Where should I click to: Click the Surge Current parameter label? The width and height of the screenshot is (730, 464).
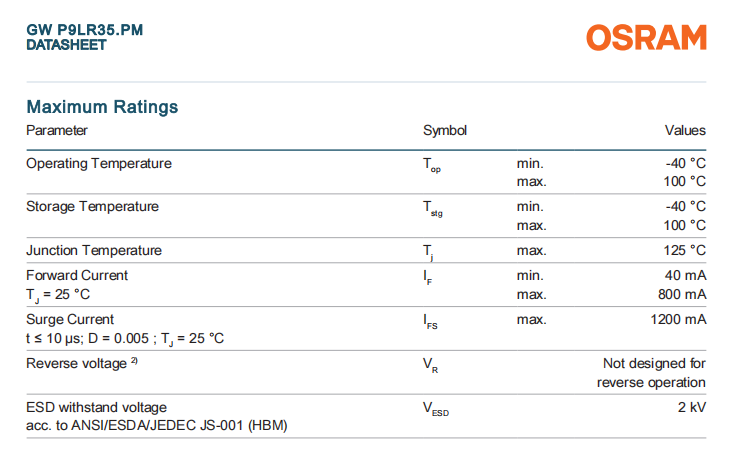pyautogui.click(x=70, y=319)
